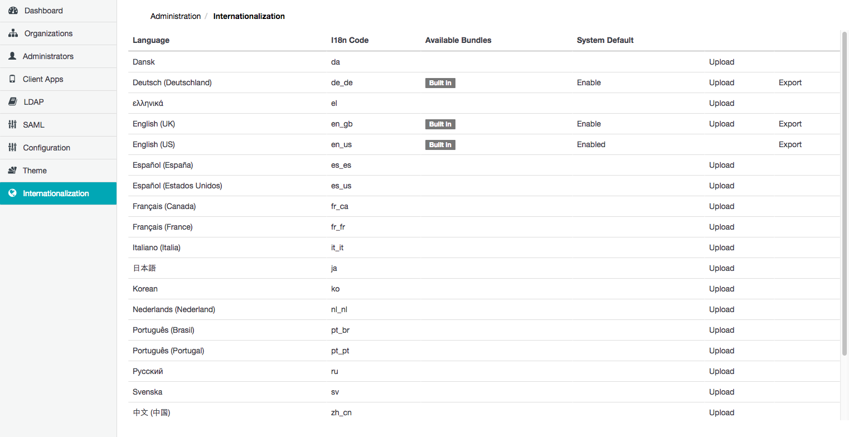Viewport: 868px width, 437px height.
Task: Click the Client Apps phone icon
Action: 12,79
